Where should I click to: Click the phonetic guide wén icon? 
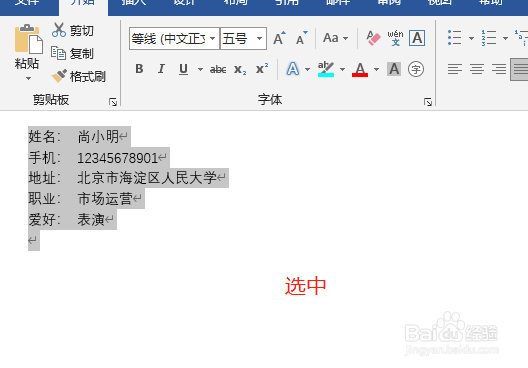coord(395,38)
